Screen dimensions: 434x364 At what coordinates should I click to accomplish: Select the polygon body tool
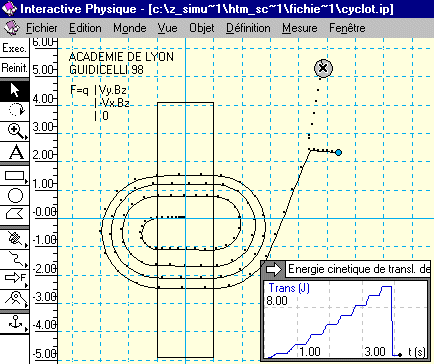(14, 214)
